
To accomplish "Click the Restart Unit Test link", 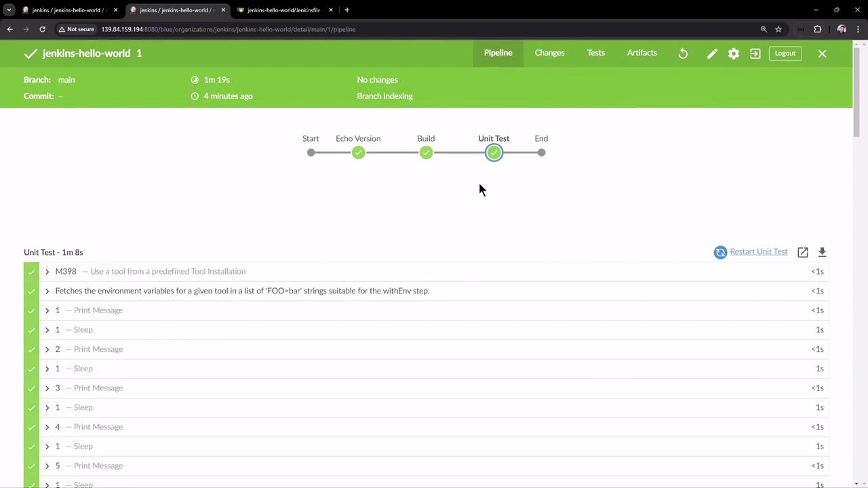I will click(759, 251).
